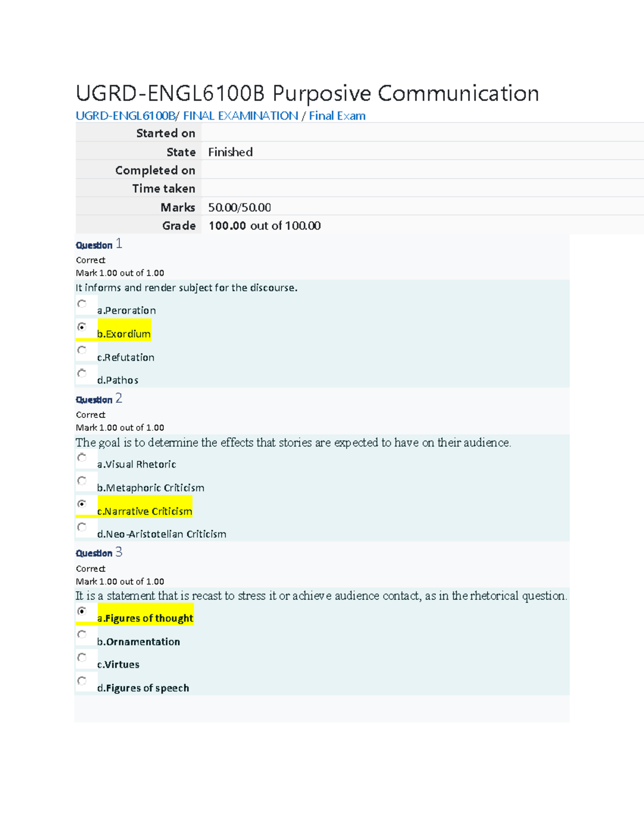The width and height of the screenshot is (644, 834).
Task: Select radio button for c.Refutation
Action: coord(82,350)
